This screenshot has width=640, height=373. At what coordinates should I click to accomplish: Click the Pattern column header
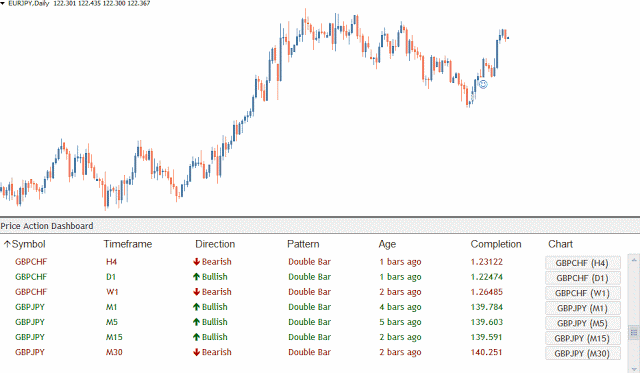point(303,244)
